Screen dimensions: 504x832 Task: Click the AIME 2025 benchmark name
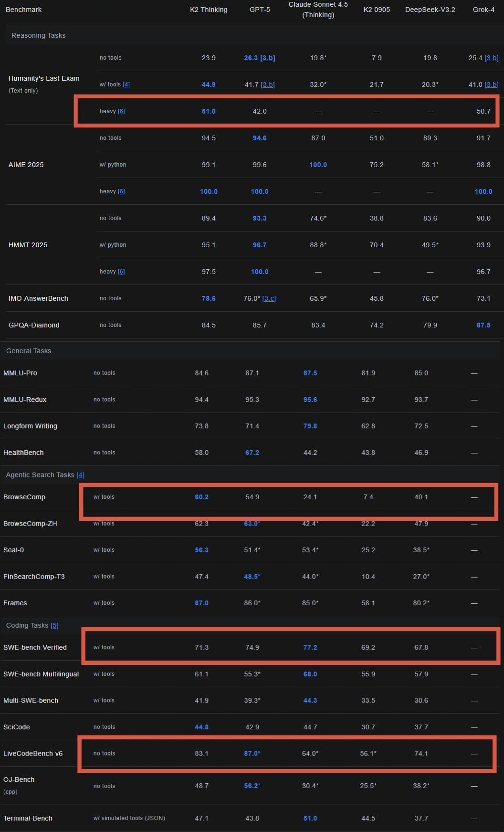pyautogui.click(x=26, y=165)
